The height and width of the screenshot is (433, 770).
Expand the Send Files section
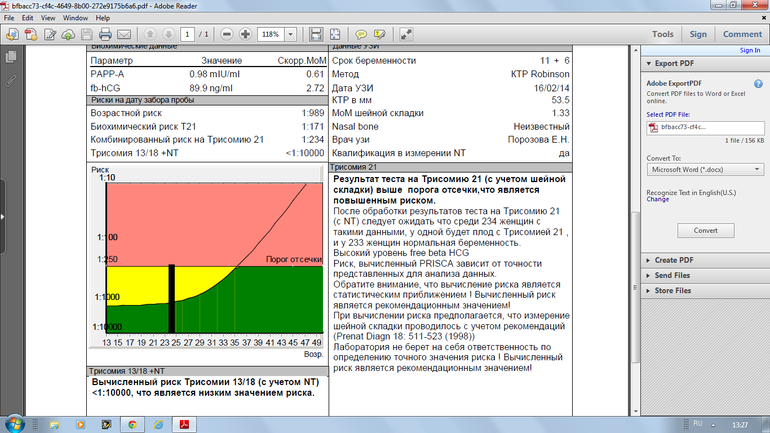pos(649,275)
